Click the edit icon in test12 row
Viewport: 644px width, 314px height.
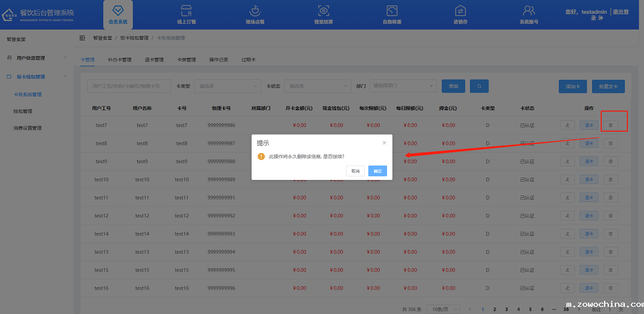coord(567,216)
